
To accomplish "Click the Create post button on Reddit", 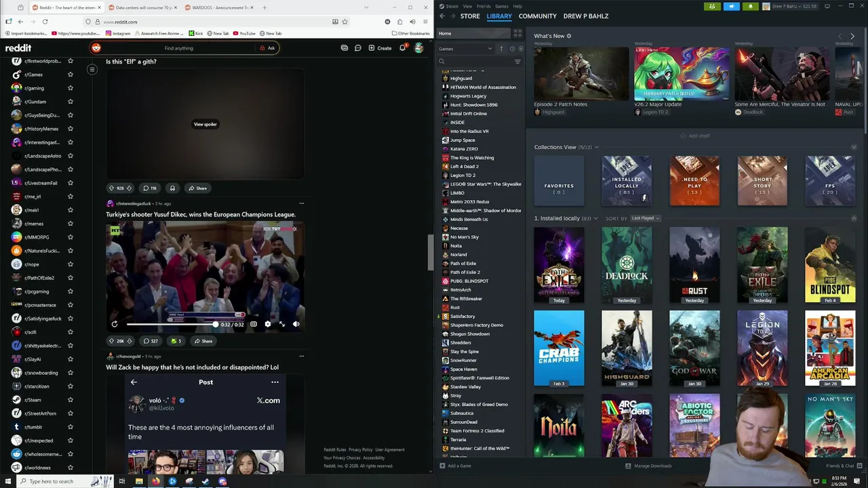I will [380, 48].
